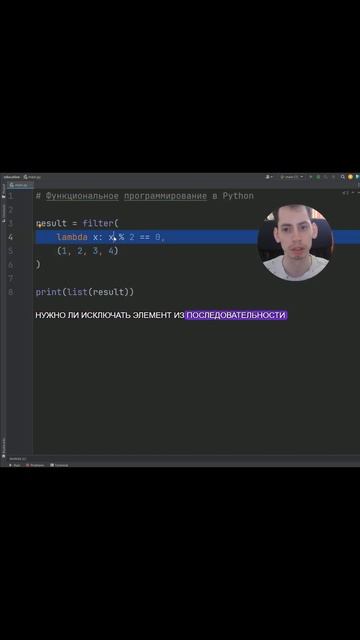
Task: Toggle the Structure side panel tab
Action: tap(3, 212)
